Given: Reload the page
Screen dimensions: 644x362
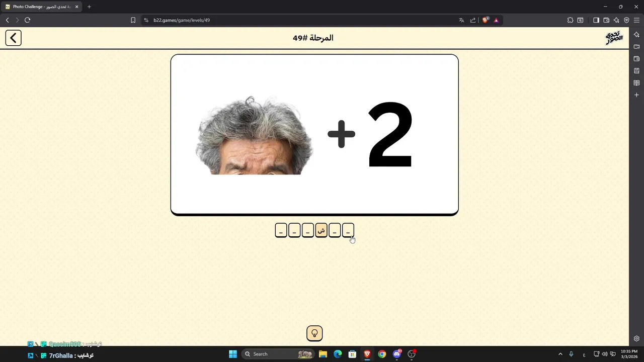Looking at the screenshot, I should [28, 20].
